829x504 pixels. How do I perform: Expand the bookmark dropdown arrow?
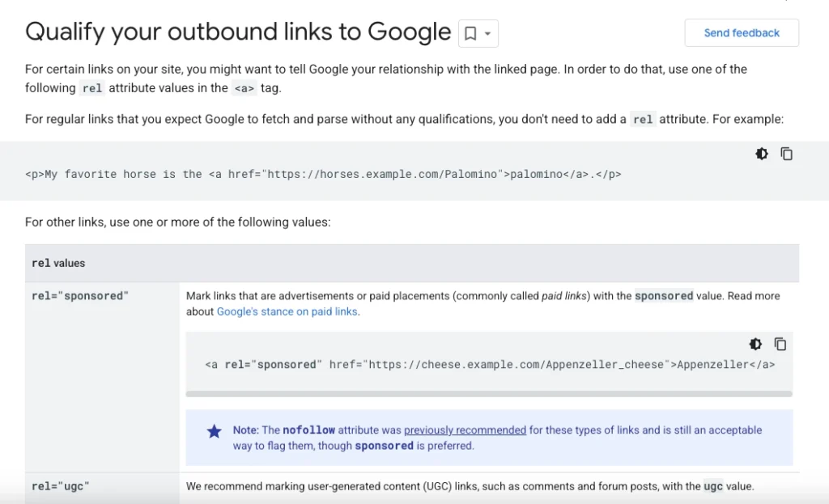(487, 34)
